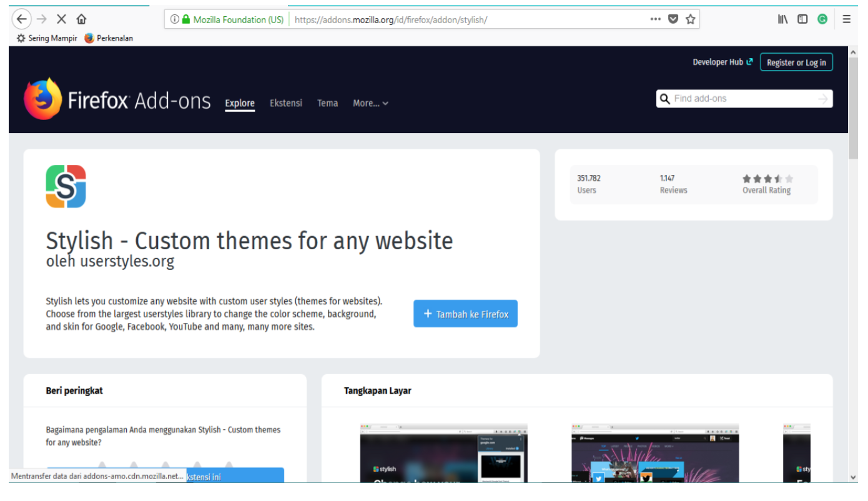This screenshot has width=868, height=501.
Task: Click the scrollbar up arrow
Action: tap(854, 52)
